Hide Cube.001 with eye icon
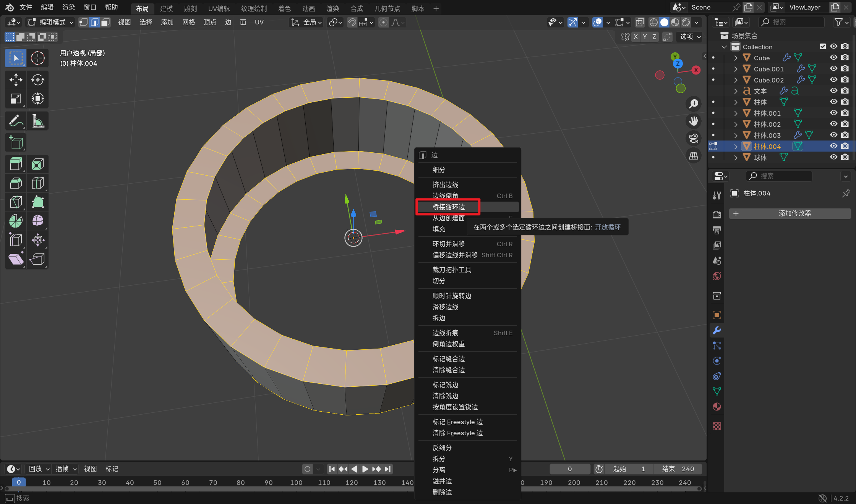This screenshot has width=856, height=504. click(833, 69)
